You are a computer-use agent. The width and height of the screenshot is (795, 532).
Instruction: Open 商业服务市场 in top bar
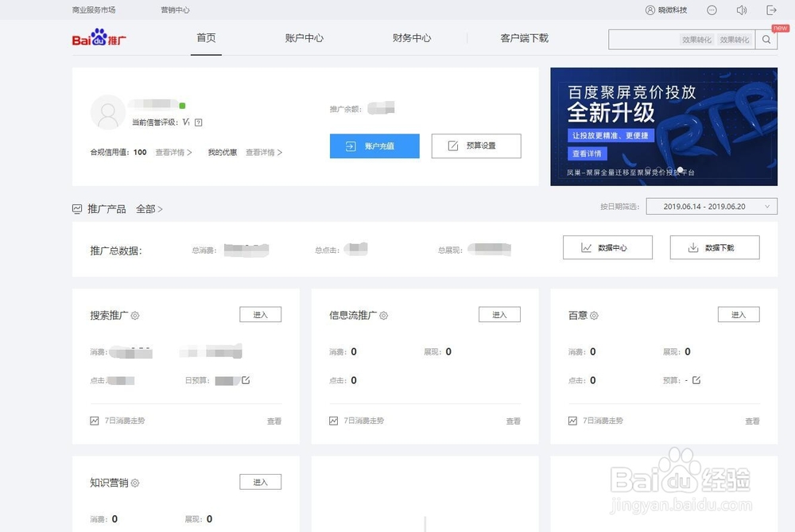click(x=94, y=10)
